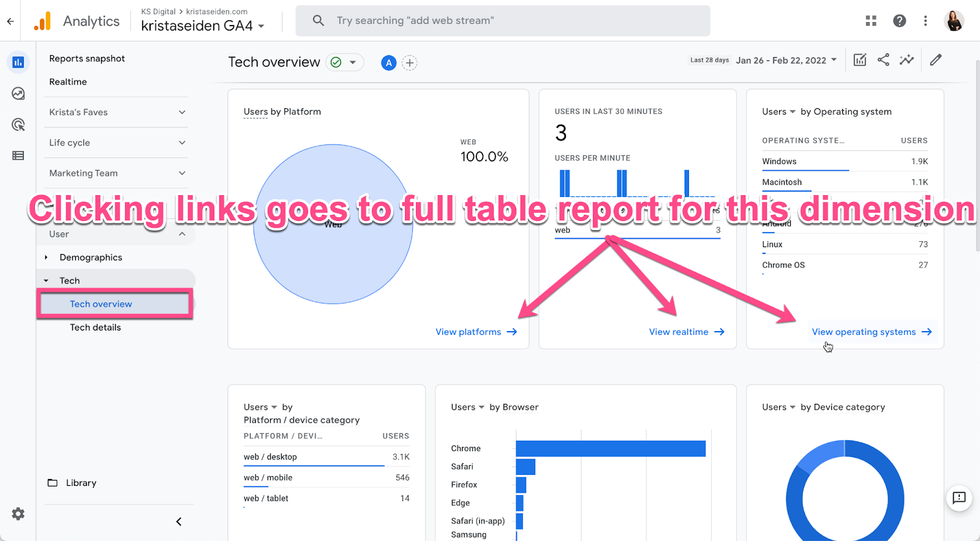Collapse the User section
This screenshot has height=541, width=980.
pos(116,234)
